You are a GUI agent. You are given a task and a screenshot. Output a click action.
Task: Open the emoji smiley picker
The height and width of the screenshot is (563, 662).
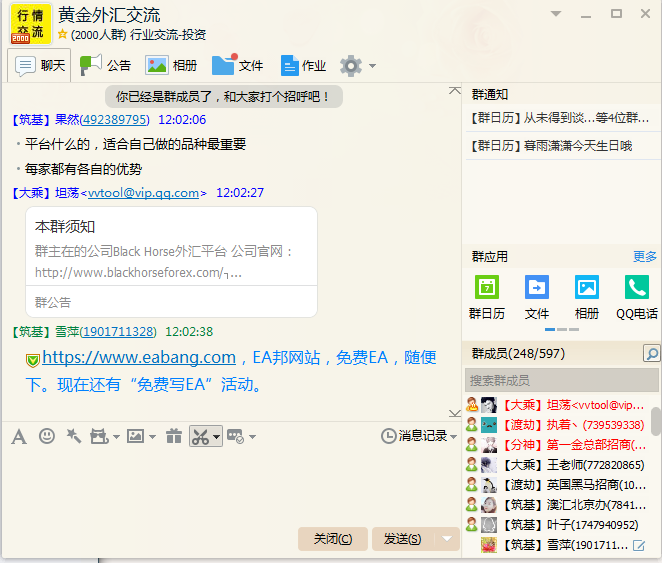point(47,436)
